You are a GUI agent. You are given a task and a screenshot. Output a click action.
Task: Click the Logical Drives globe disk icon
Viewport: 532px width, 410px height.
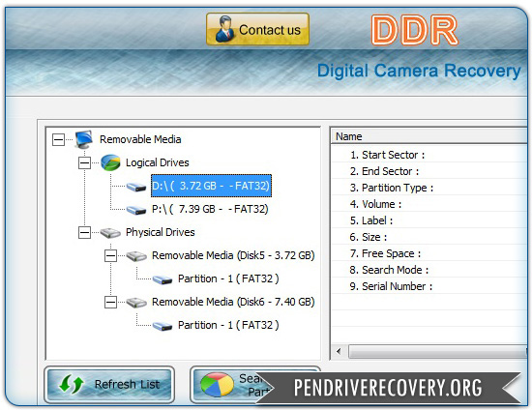coord(110,162)
